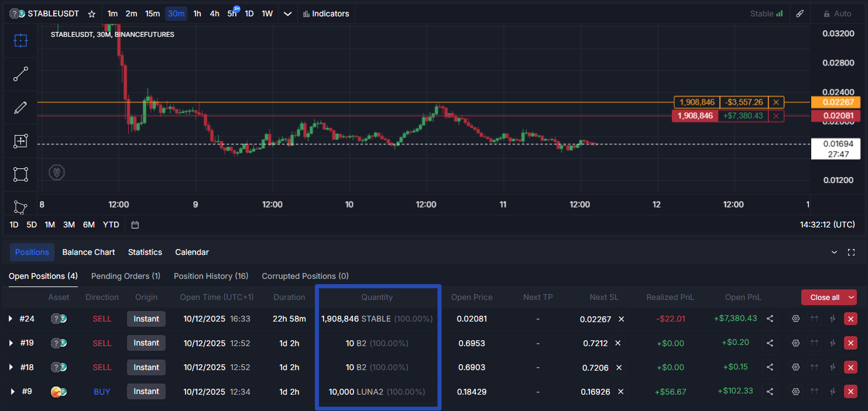The image size is (868, 411).
Task: Open Close all dropdown arrow
Action: point(851,298)
